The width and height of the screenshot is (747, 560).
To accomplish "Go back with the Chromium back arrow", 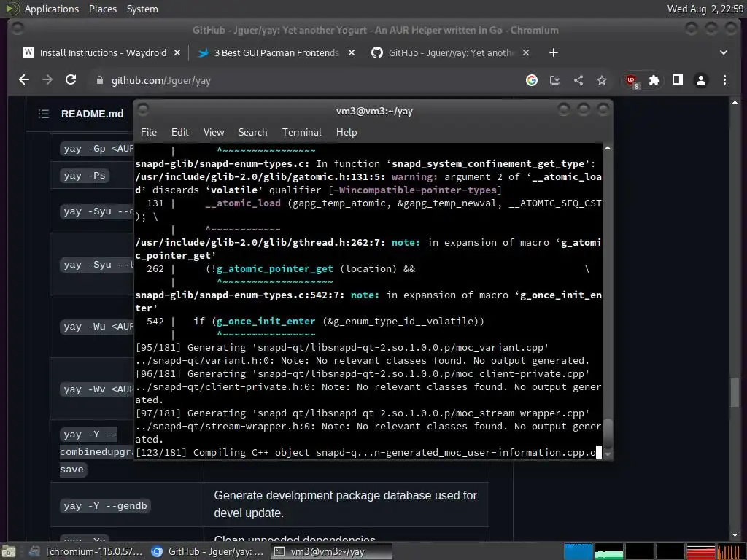I will [x=24, y=80].
